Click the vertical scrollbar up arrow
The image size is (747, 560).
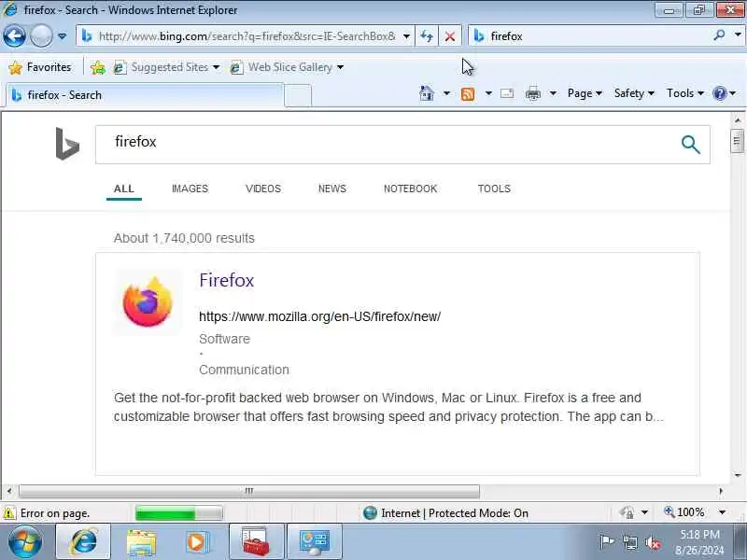[x=738, y=120]
